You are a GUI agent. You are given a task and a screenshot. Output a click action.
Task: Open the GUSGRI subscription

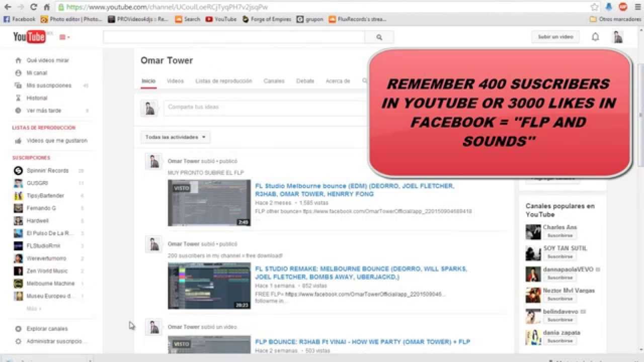tap(37, 183)
